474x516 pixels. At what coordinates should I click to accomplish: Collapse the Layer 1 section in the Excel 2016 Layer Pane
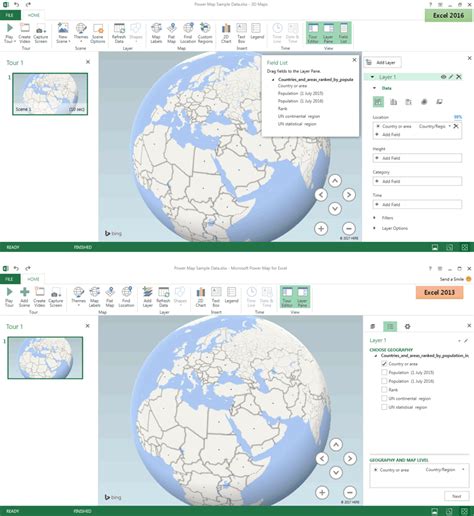372,77
